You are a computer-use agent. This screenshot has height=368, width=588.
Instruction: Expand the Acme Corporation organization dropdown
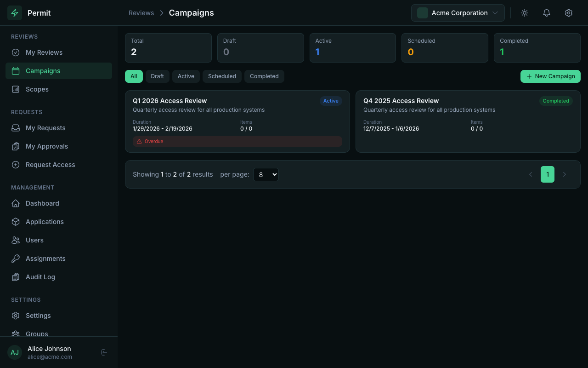458,13
